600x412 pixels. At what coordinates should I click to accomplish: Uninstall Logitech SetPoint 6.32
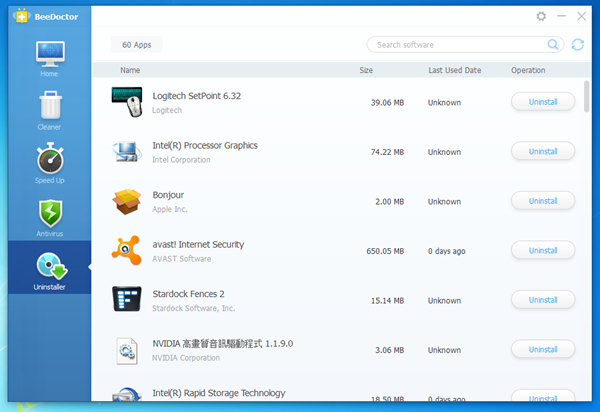click(x=543, y=102)
